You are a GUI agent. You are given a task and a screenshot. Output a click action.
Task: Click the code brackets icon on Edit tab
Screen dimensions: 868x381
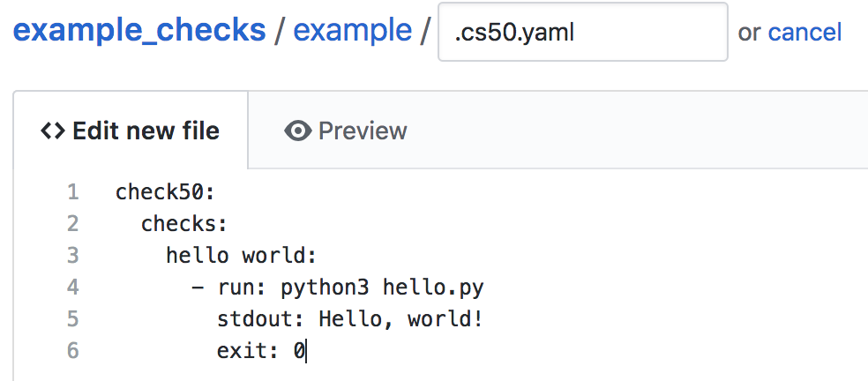53,131
